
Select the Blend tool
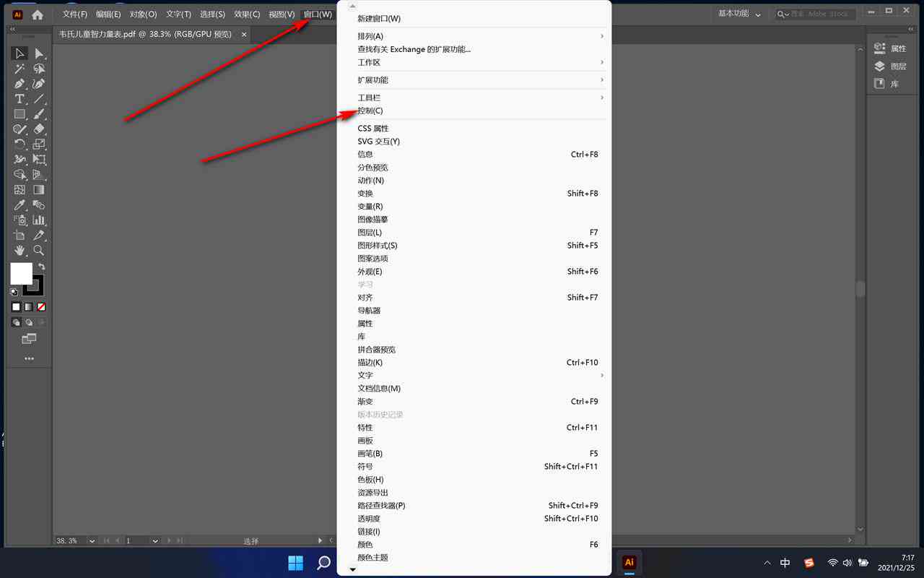[39, 205]
